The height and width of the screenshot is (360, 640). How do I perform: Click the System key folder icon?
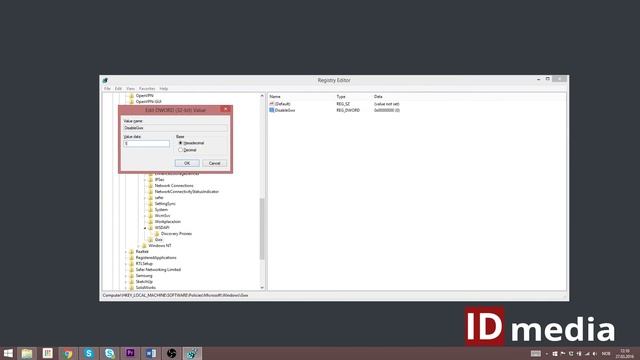(151, 210)
